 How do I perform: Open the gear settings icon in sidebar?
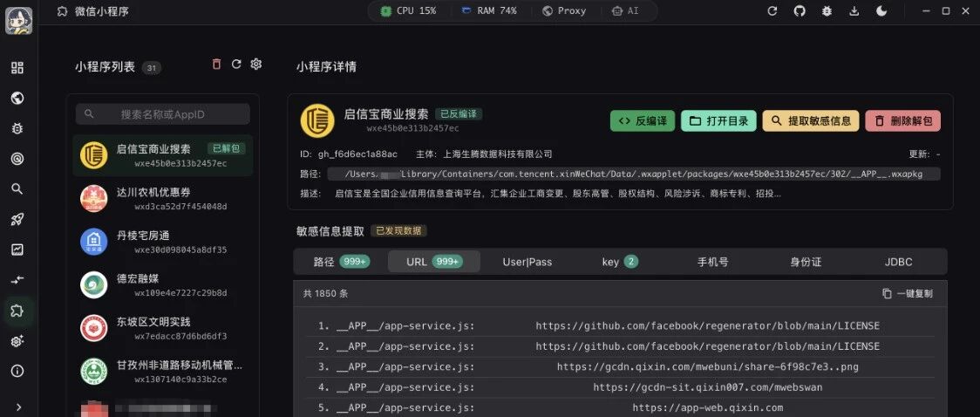tap(17, 341)
